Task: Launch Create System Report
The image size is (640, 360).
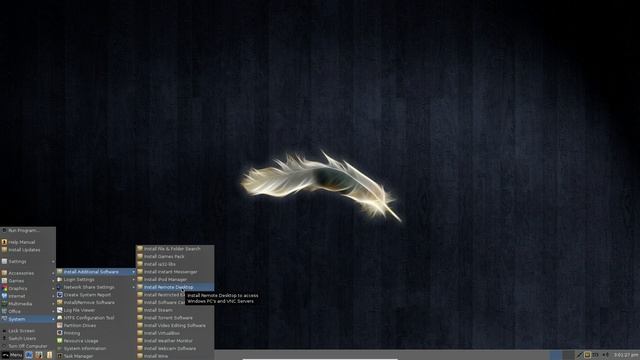Action: [x=96, y=295]
